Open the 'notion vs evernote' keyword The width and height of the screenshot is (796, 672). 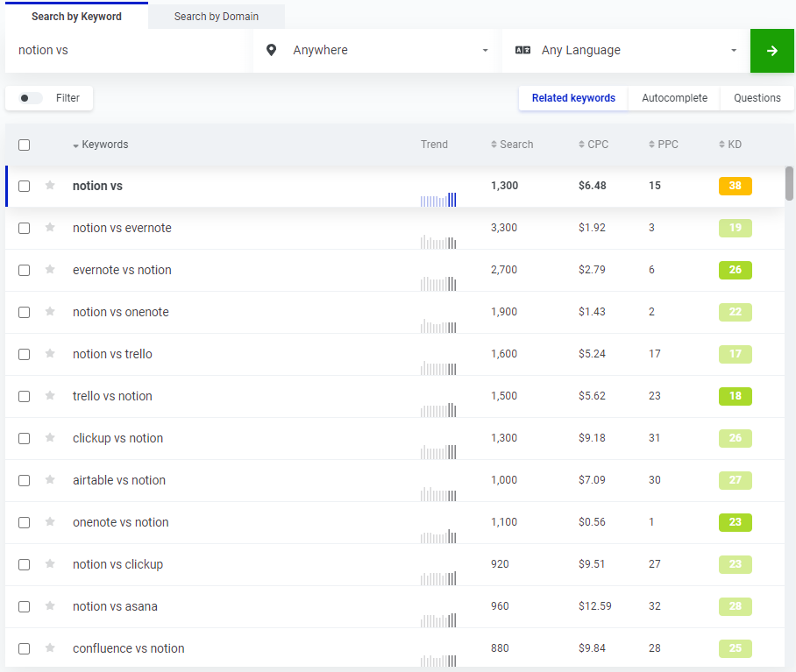(122, 228)
